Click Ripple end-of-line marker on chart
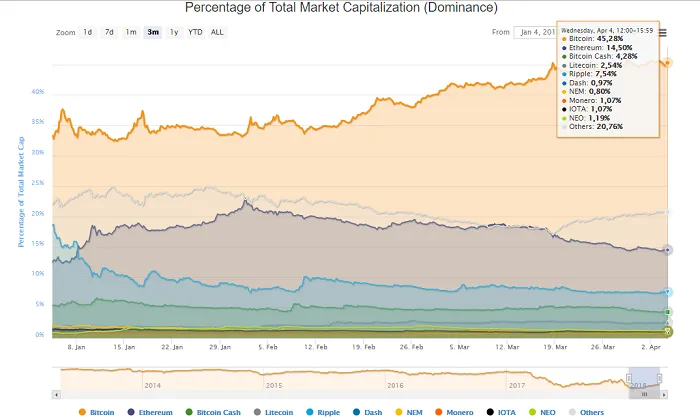This screenshot has width=700, height=419. coord(667,292)
